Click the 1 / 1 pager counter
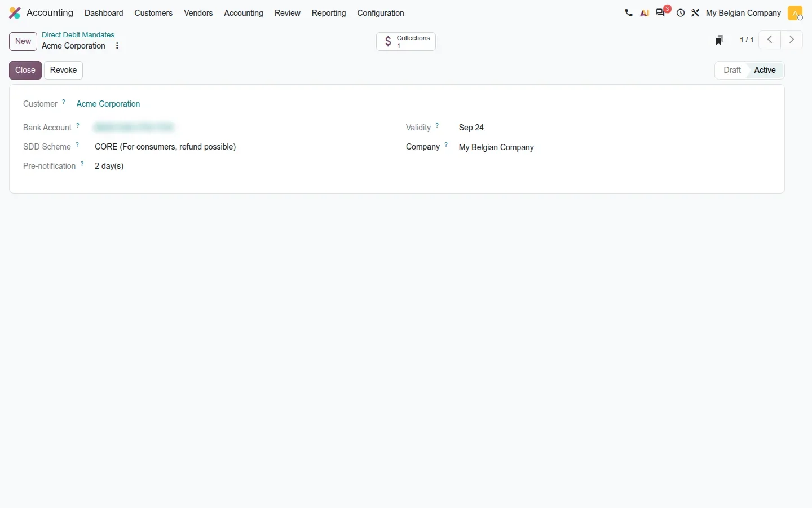The height and width of the screenshot is (508, 812). (747, 40)
